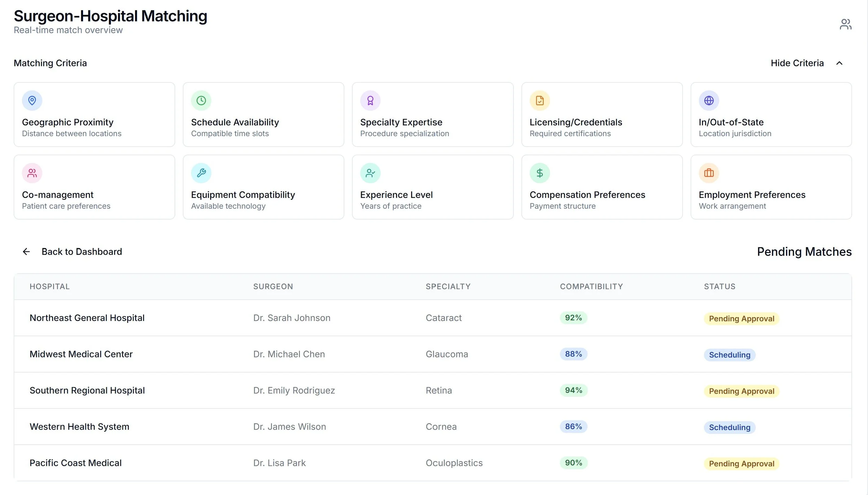The image size is (868, 495).
Task: Open the Northeast General Hospital row
Action: point(87,318)
